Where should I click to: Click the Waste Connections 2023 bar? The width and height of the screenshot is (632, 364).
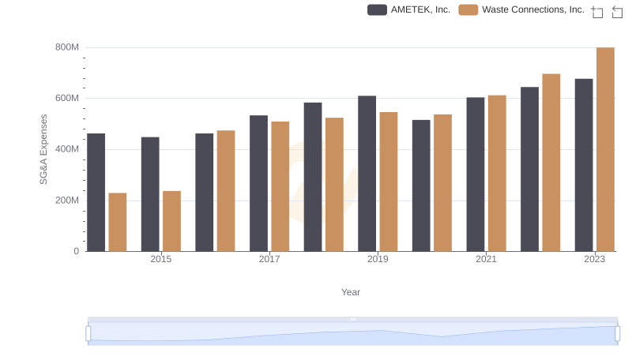point(605,149)
